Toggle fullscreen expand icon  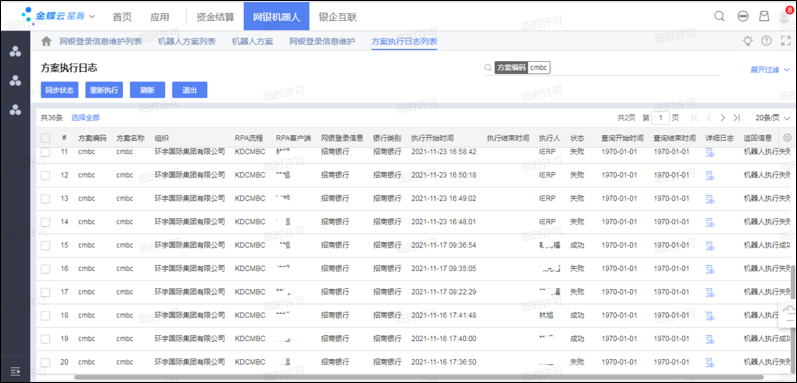click(x=786, y=41)
